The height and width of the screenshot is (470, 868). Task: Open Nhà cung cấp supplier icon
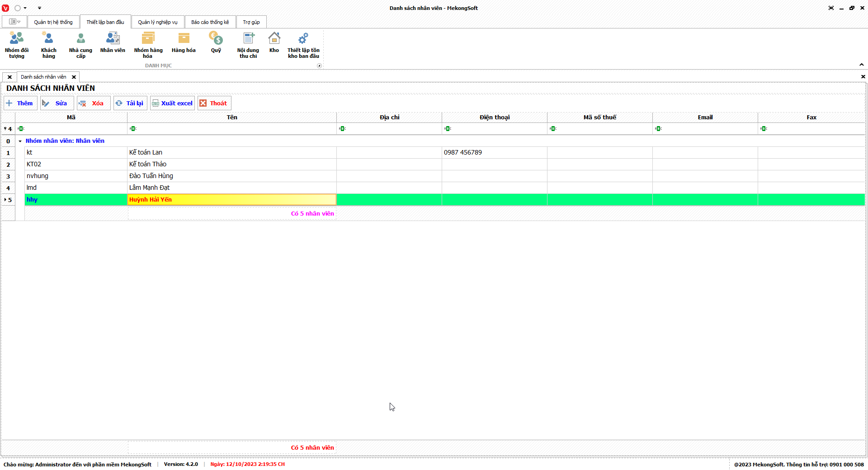click(x=80, y=45)
